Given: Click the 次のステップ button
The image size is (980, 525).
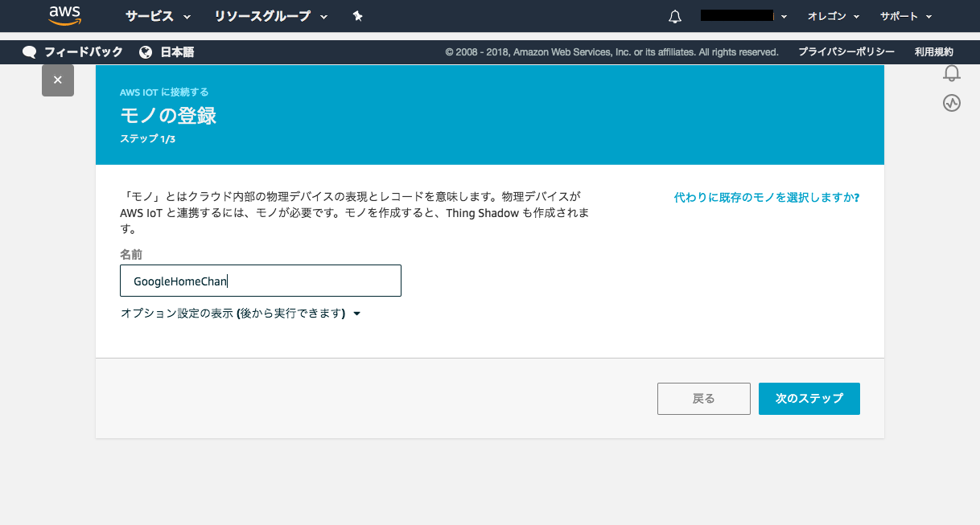Looking at the screenshot, I should point(809,399).
